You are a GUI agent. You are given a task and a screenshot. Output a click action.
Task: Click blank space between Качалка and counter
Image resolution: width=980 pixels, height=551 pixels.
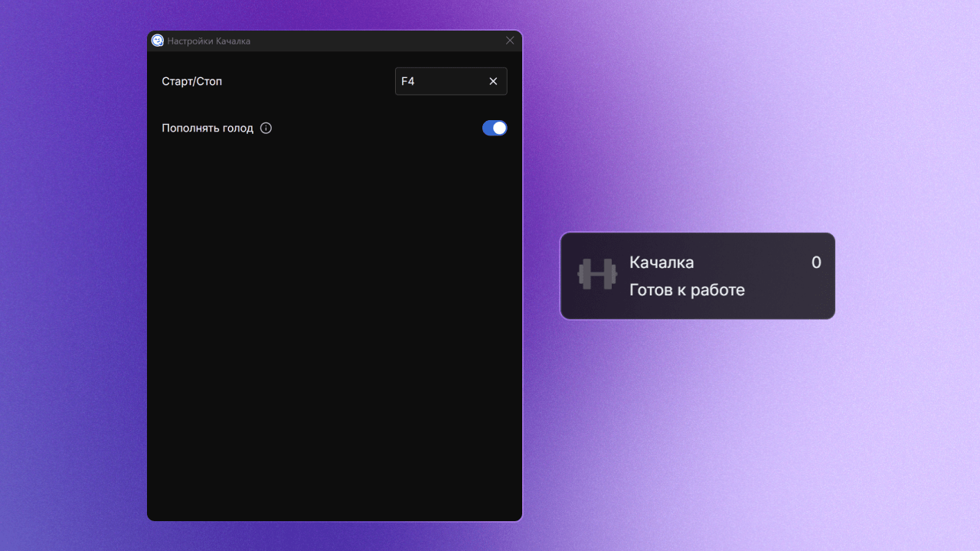click(750, 262)
